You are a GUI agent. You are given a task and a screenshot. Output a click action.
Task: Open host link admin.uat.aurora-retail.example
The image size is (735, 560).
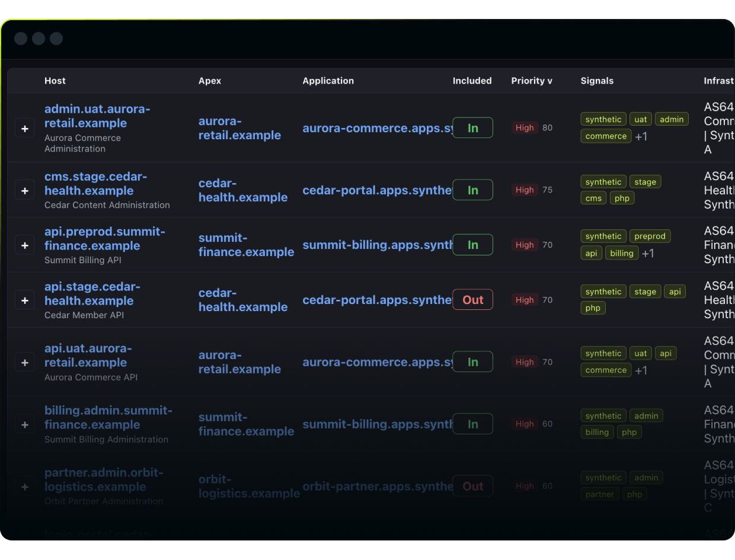coord(97,116)
